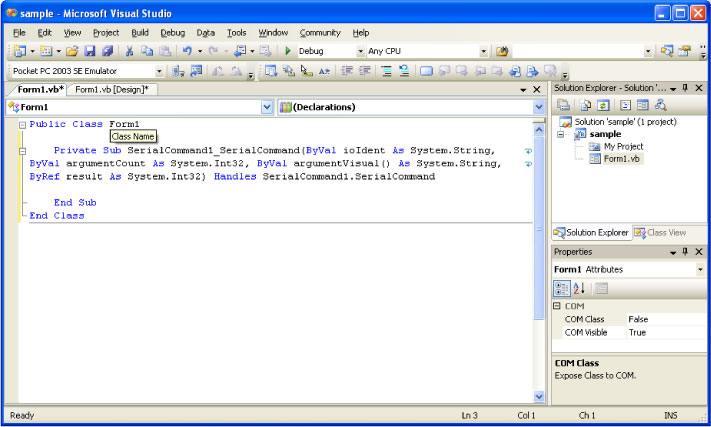Click the code editor scroll up arrow
The width and height of the screenshot is (711, 427).
click(539, 130)
